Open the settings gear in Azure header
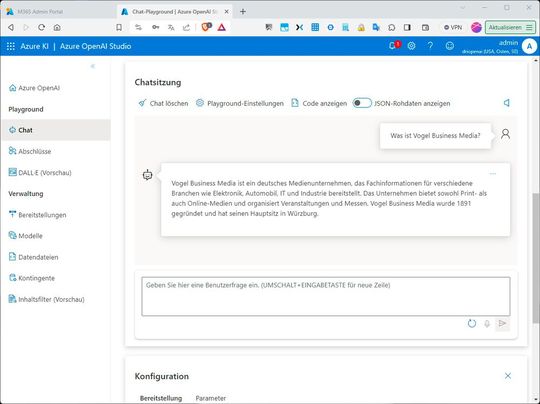 pyautogui.click(x=412, y=46)
